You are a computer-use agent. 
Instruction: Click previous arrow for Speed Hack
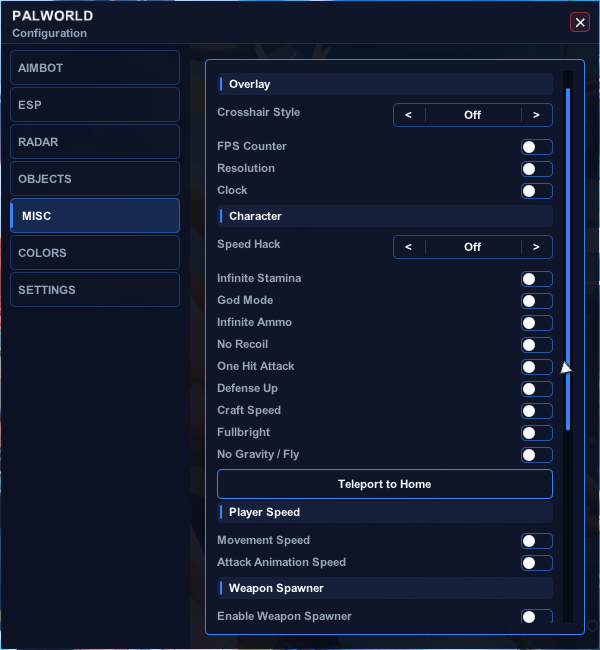tap(409, 247)
